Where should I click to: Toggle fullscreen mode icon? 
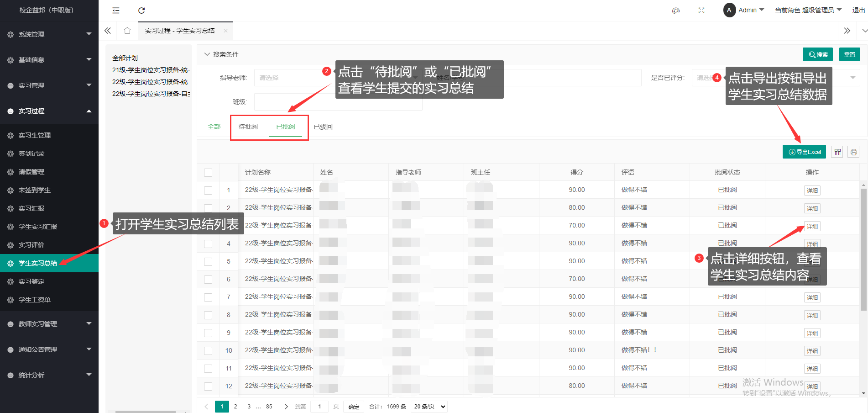[701, 11]
